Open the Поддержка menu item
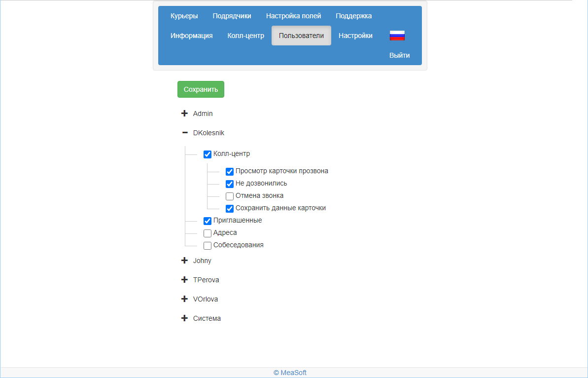 click(353, 16)
